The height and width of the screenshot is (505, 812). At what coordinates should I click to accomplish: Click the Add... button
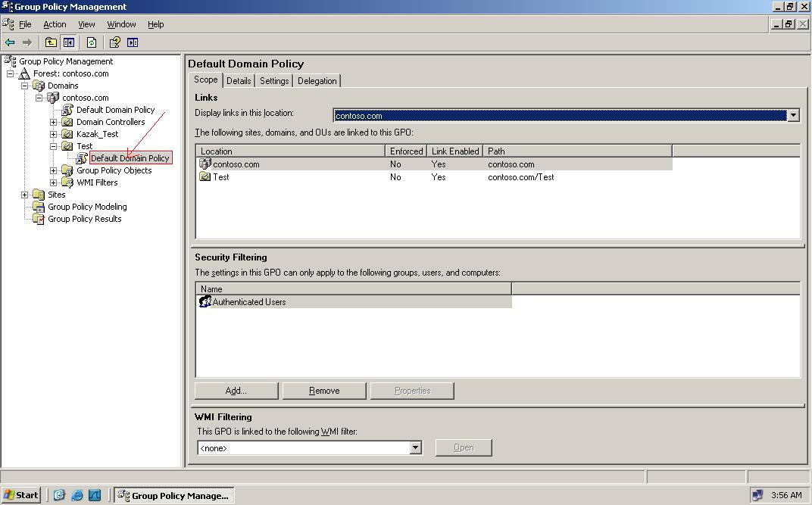coord(236,391)
